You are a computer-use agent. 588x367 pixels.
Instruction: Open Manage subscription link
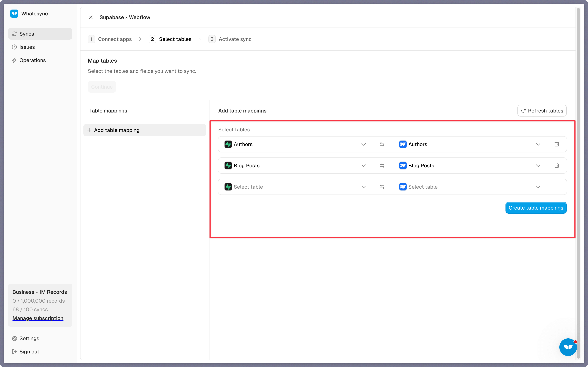click(38, 318)
